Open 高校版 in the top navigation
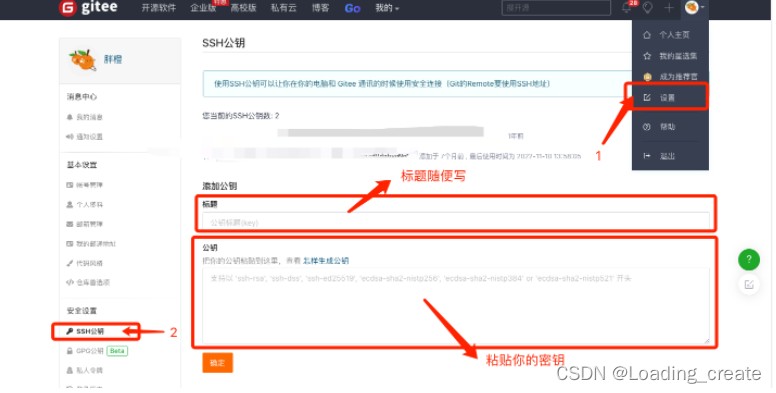The image size is (776, 393). tap(243, 8)
